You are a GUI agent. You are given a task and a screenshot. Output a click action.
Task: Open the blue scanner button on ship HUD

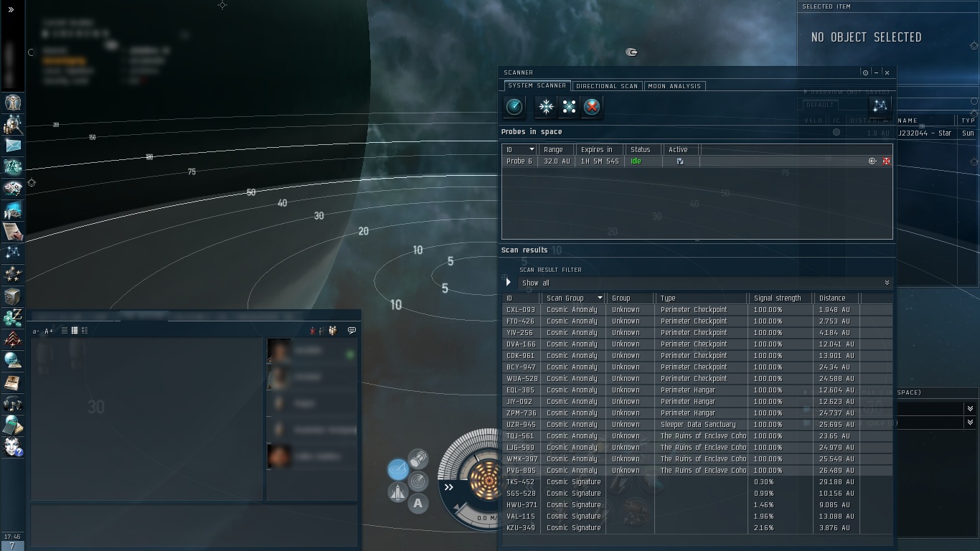(x=398, y=470)
